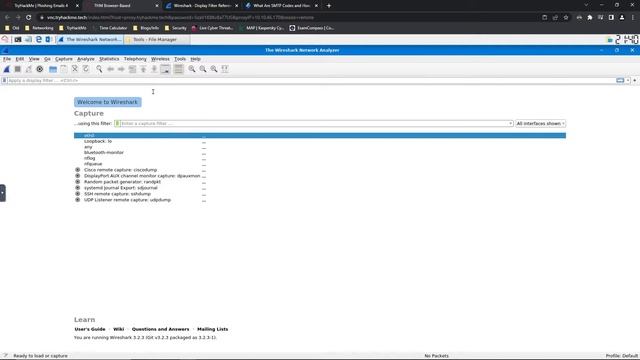Open the All interfaces shown dropdown

point(540,123)
